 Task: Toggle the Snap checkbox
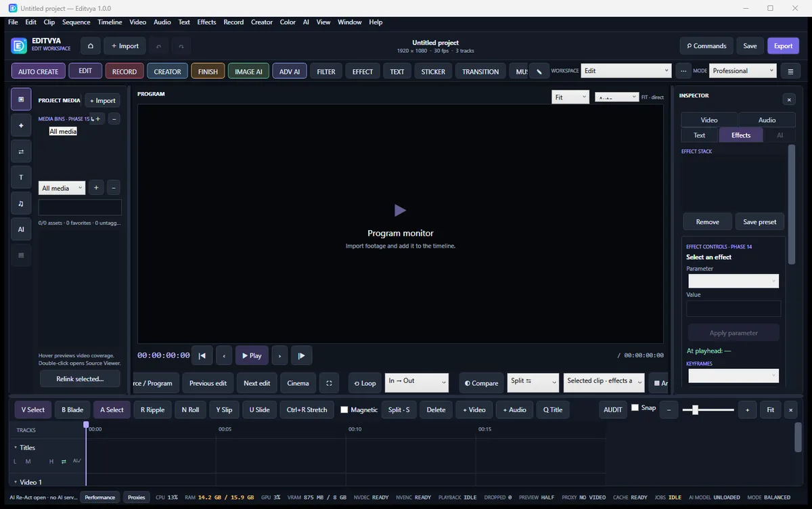click(x=635, y=407)
